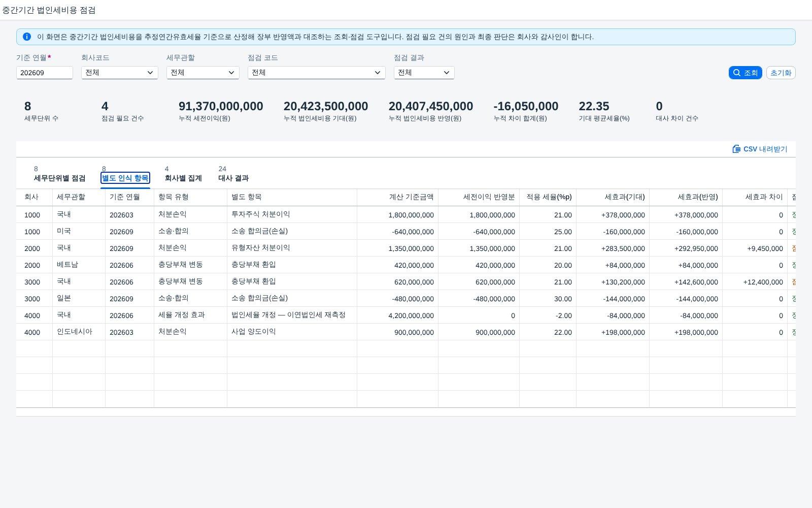812x508 pixels.
Task: Click the 적용 세율(%p) column header
Action: [548, 197]
